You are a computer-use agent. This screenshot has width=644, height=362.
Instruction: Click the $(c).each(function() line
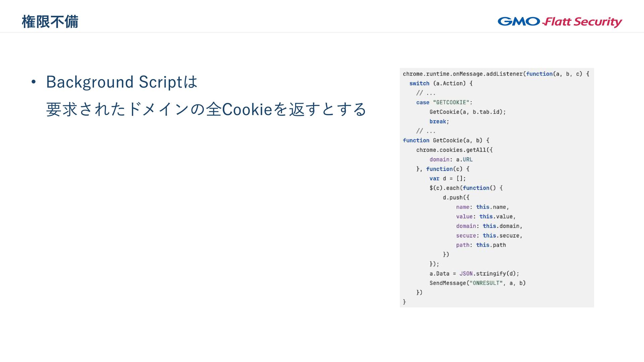pyautogui.click(x=466, y=188)
